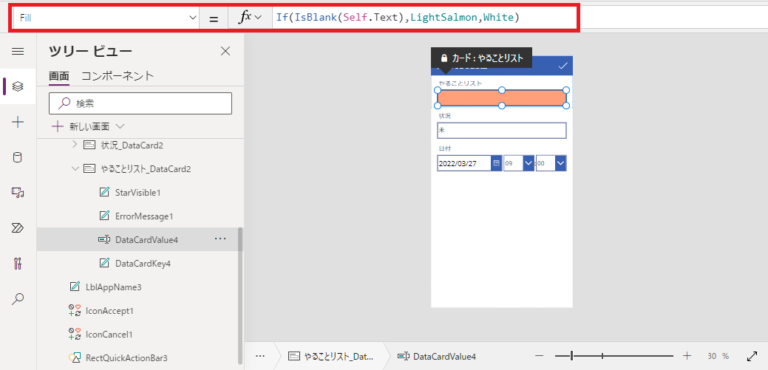Click the date field 2022/03/27
Image resolution: width=768 pixels, height=370 pixels.
[464, 163]
